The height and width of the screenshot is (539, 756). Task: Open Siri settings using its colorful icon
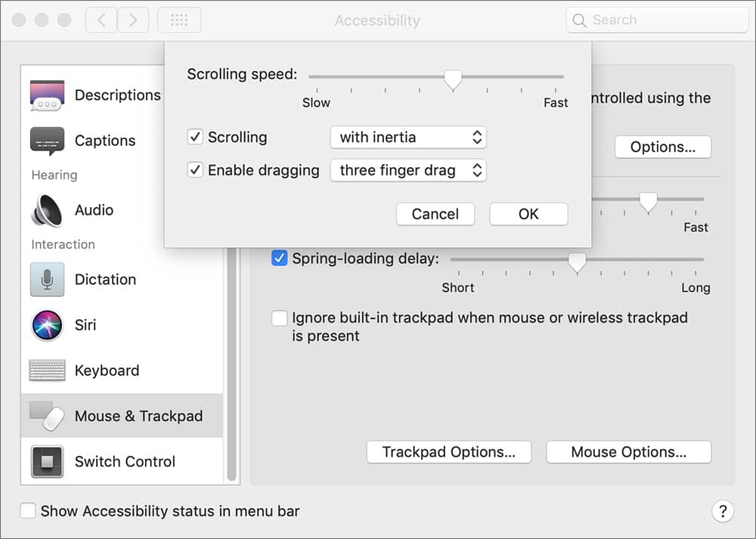coord(47,325)
